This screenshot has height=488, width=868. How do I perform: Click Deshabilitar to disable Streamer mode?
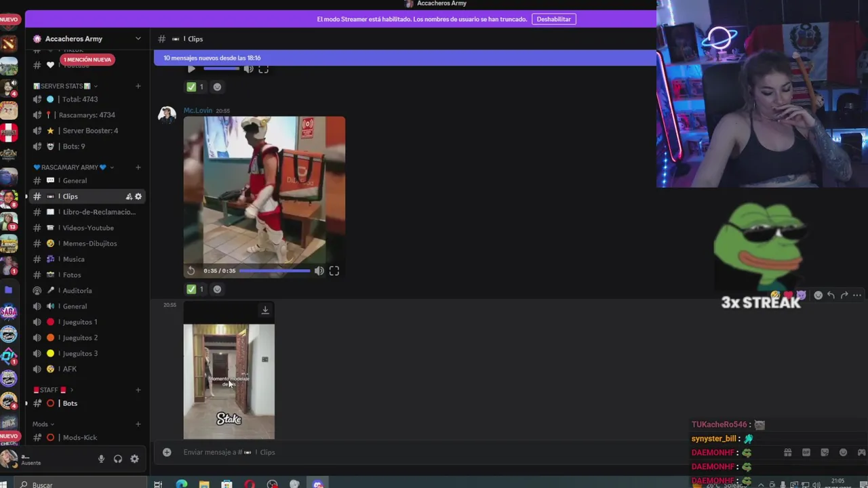click(553, 19)
